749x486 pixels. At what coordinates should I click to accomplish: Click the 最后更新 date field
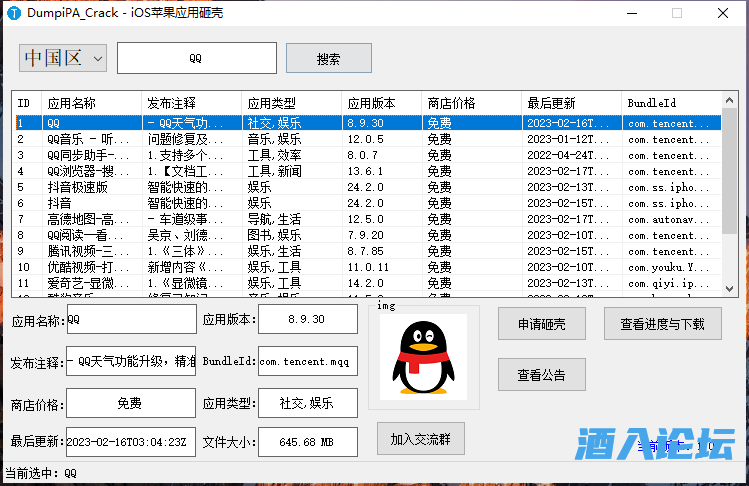131,442
